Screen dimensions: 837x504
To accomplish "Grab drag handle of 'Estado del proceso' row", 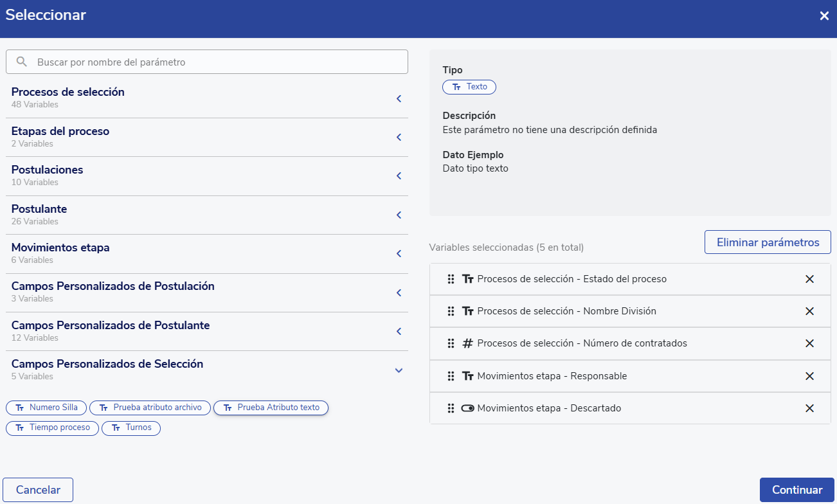I will tap(451, 279).
